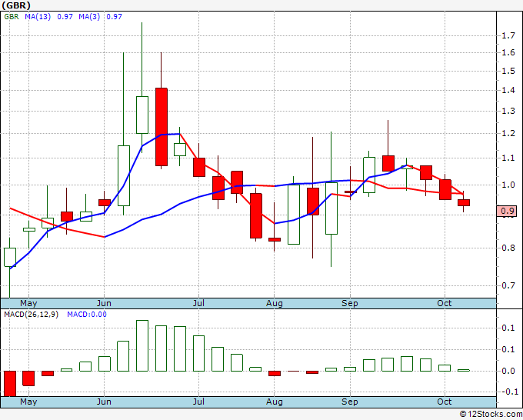
Task: Click the 1.0 price level on the right axis
Action: point(507,185)
